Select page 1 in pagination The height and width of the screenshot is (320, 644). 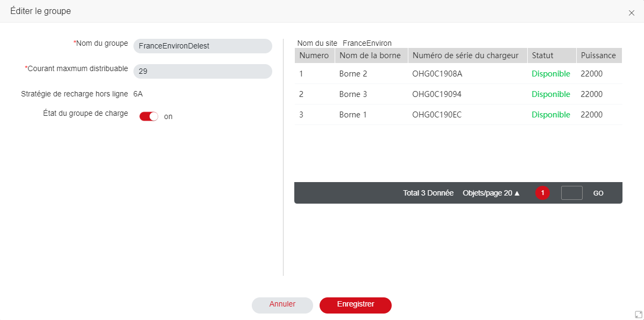click(542, 192)
